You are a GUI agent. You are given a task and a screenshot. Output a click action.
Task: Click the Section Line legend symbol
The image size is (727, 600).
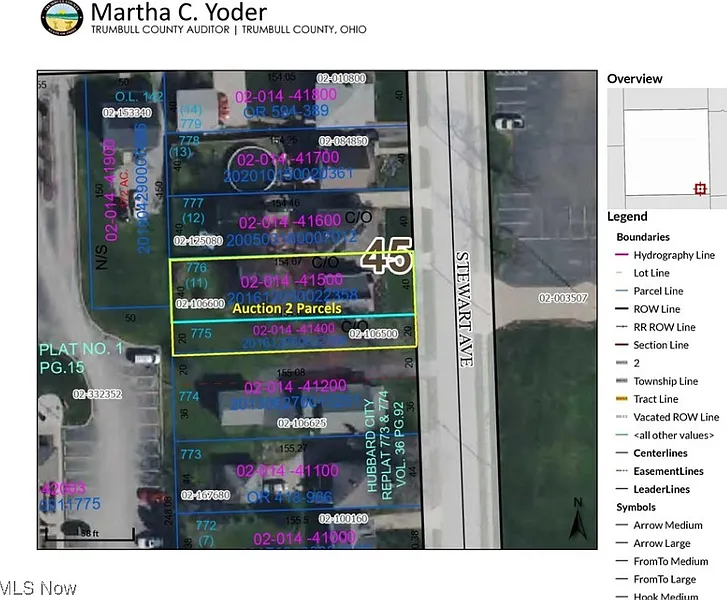coord(622,345)
